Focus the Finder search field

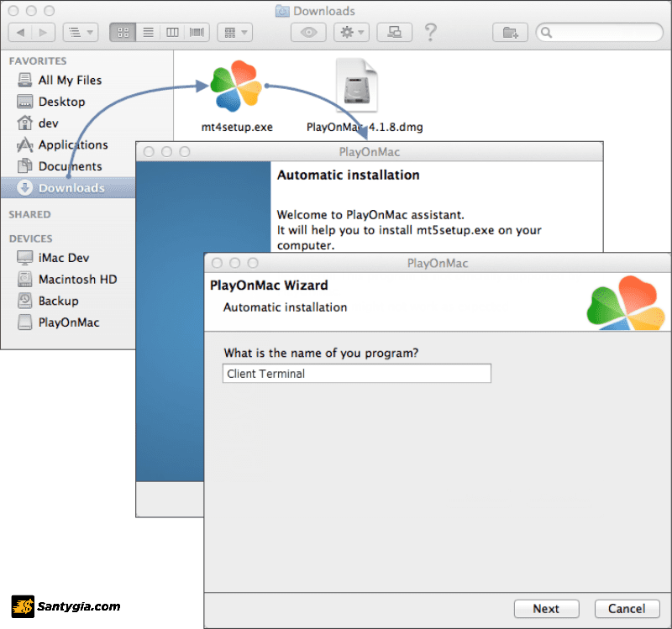600,33
